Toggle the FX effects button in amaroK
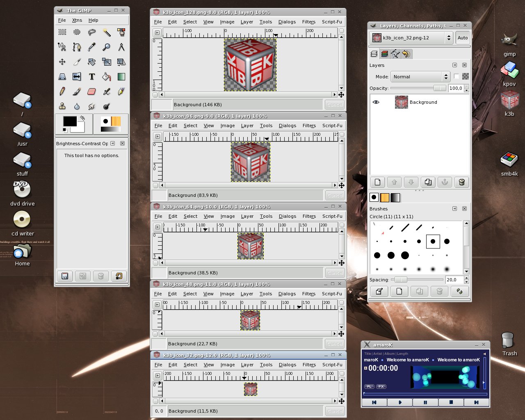This screenshot has width=525, height=420. (x=381, y=387)
